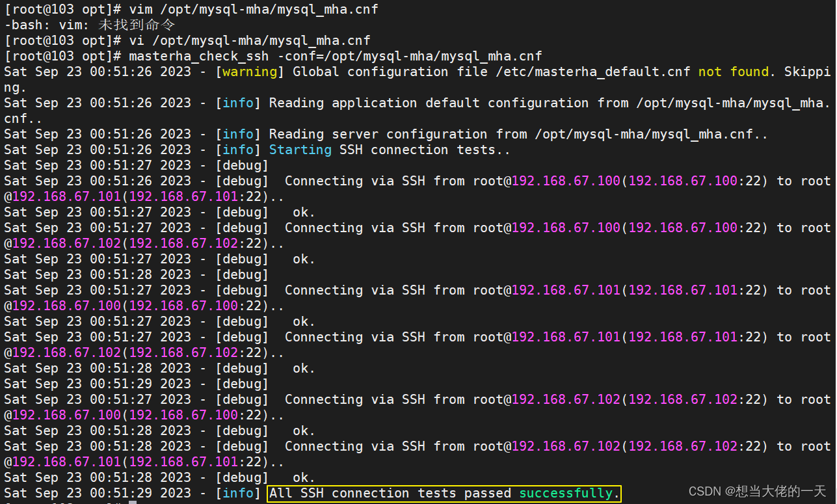Screen dimensions: 837x504
Task: Click the yellow "not found" text
Action: (734, 72)
